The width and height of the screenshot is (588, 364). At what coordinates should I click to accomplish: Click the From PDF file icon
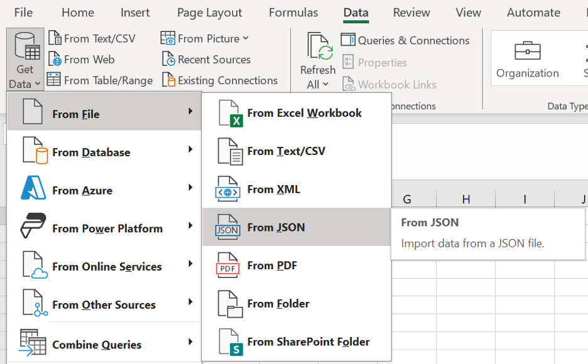pos(227,265)
